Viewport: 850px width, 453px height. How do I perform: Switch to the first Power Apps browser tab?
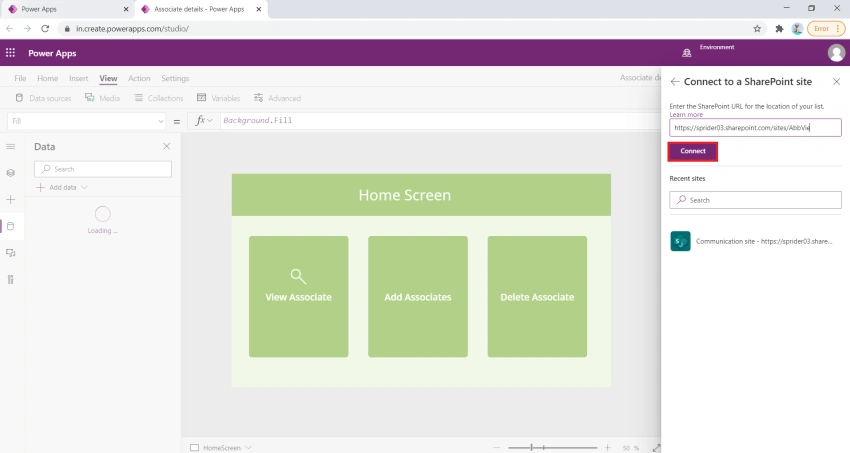(67, 9)
